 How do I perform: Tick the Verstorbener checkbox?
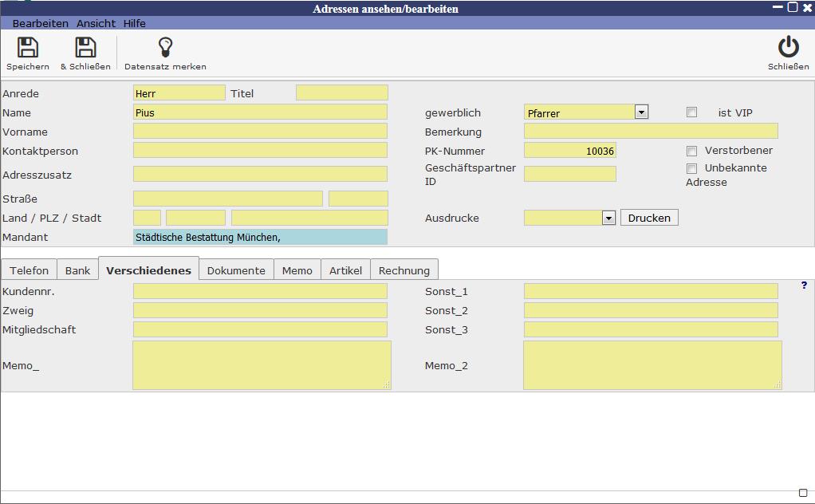(x=691, y=151)
